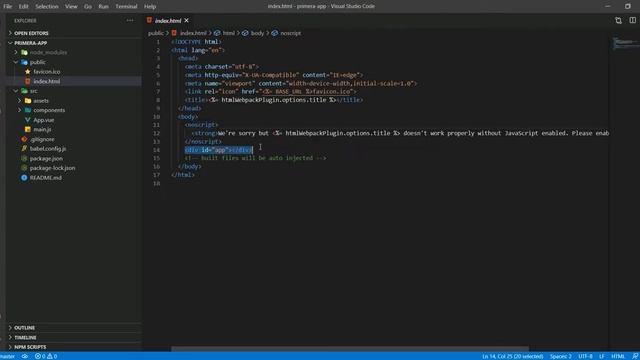
Task: Click the favicon.ico star icon
Action: [x=28, y=71]
